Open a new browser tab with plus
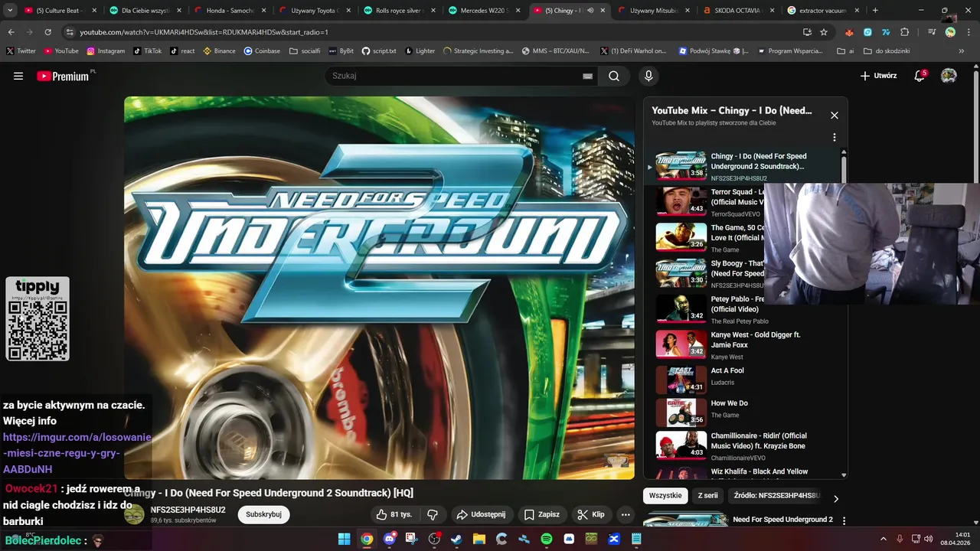The height and width of the screenshot is (551, 980). 875,11
